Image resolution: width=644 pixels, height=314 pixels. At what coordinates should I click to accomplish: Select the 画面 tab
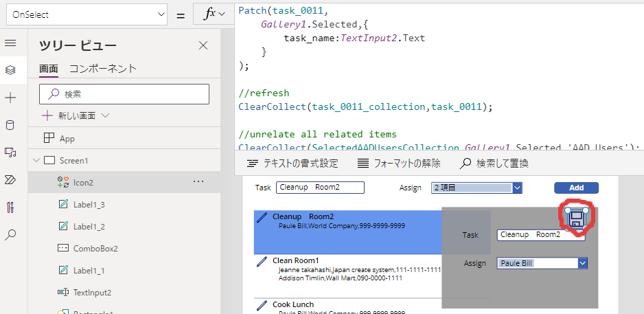point(48,68)
